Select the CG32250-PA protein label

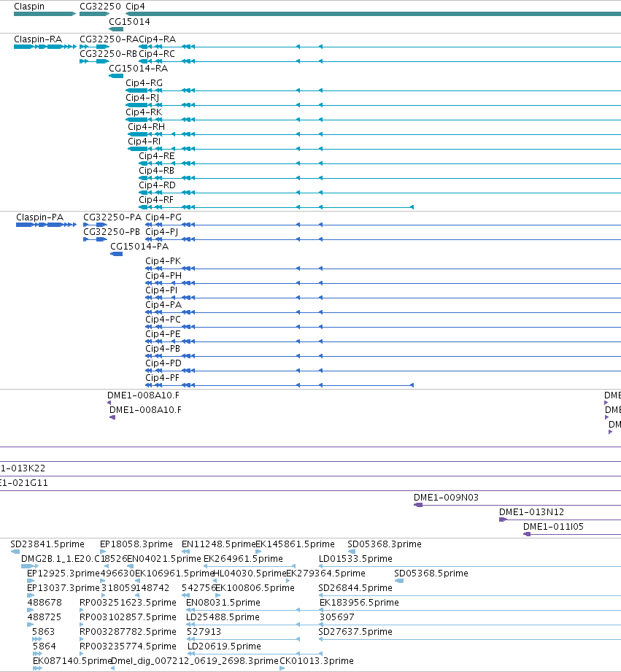(112, 217)
